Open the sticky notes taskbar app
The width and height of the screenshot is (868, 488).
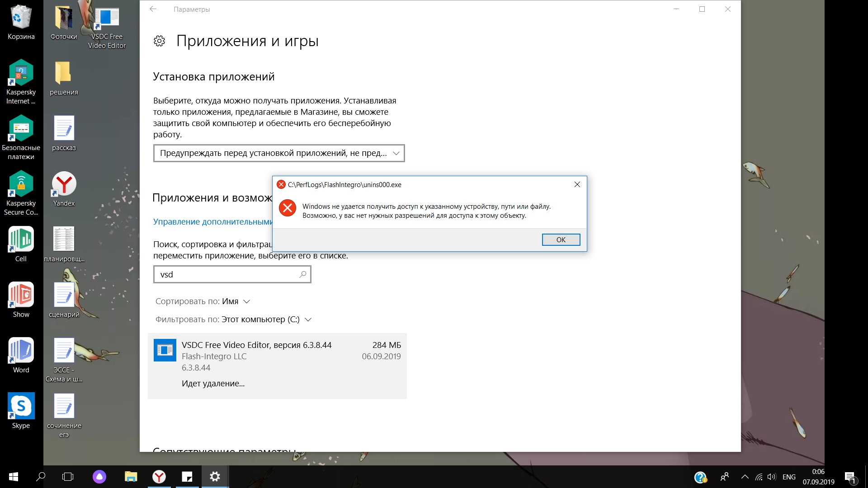[187, 477]
